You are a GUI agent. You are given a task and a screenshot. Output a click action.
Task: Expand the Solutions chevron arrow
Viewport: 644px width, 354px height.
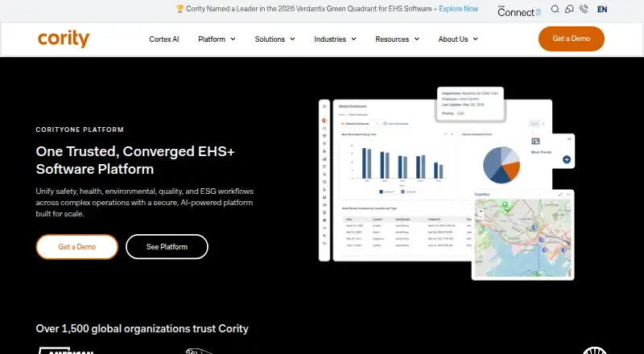point(292,39)
